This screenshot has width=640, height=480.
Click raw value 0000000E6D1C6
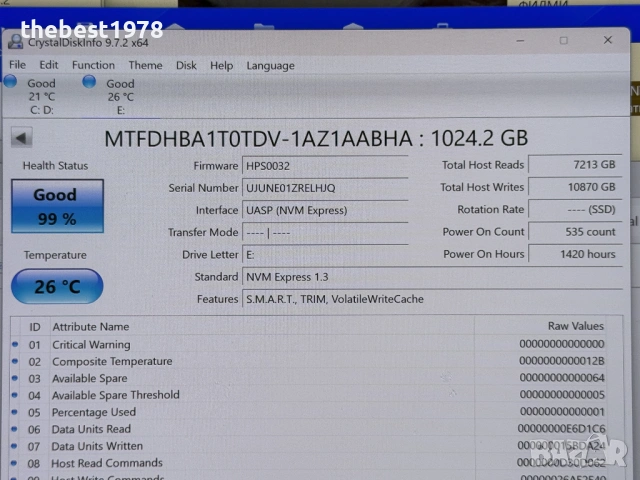(562, 429)
